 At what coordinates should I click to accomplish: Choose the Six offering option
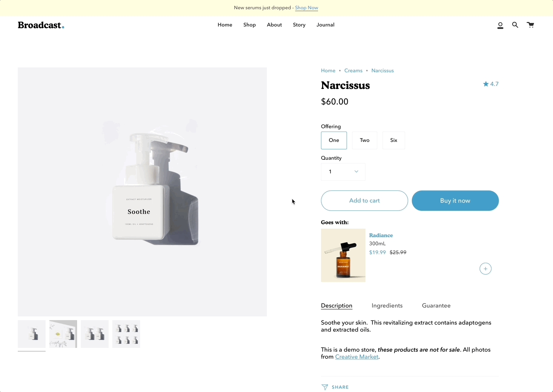coord(394,140)
